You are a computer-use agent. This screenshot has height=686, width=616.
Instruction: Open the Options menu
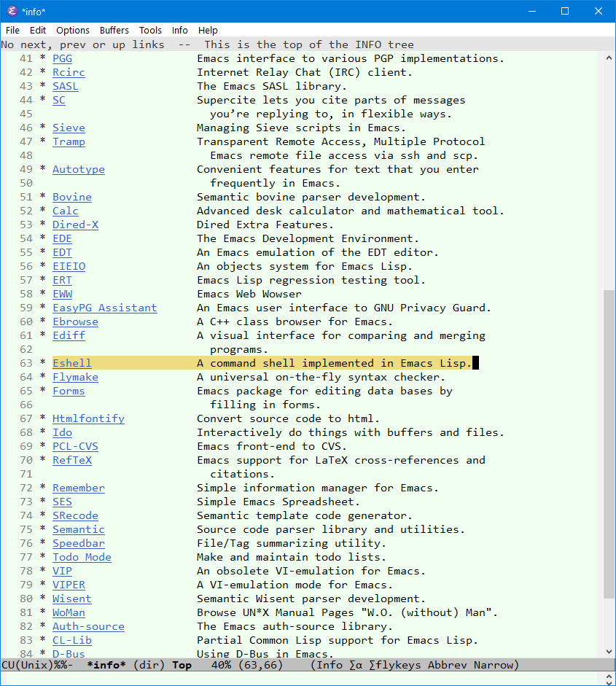pos(72,30)
